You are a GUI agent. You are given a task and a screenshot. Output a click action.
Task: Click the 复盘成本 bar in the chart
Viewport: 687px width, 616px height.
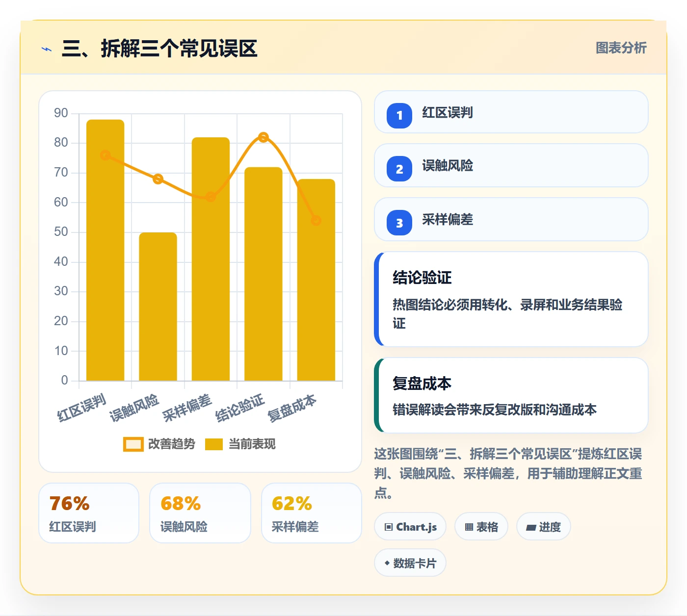point(316,280)
